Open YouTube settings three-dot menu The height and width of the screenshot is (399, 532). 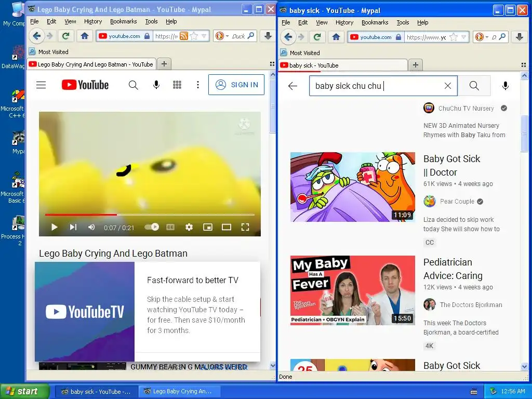198,85
